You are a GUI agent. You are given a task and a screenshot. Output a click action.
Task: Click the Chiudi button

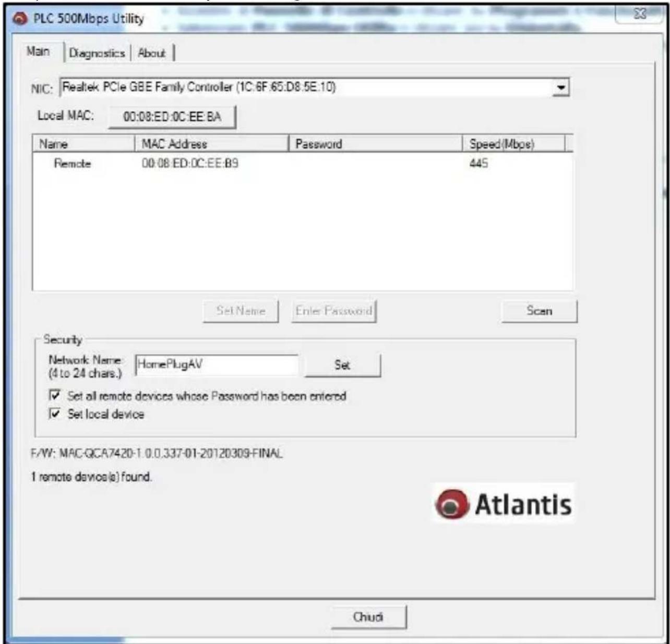(x=368, y=617)
